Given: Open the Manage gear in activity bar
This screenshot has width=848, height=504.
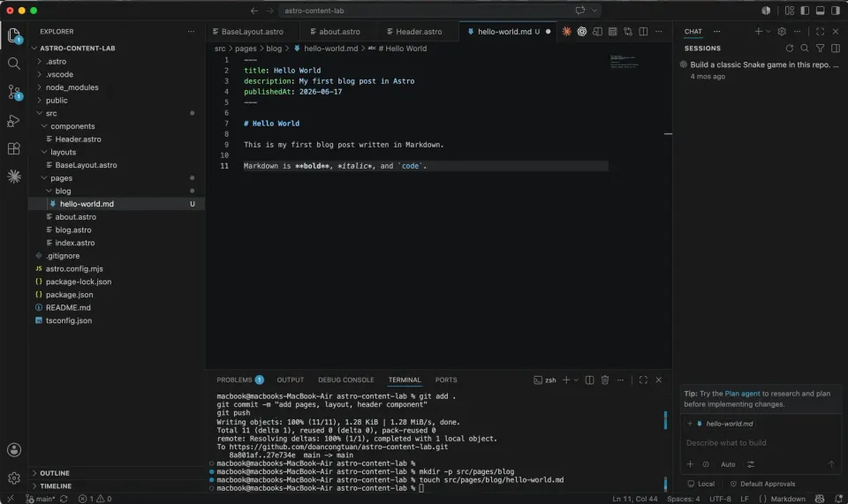Looking at the screenshot, I should 14,478.
